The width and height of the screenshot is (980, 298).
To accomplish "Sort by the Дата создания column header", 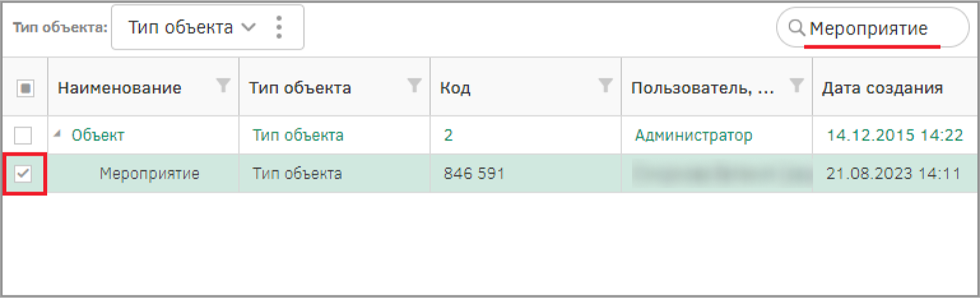I will point(882,88).
